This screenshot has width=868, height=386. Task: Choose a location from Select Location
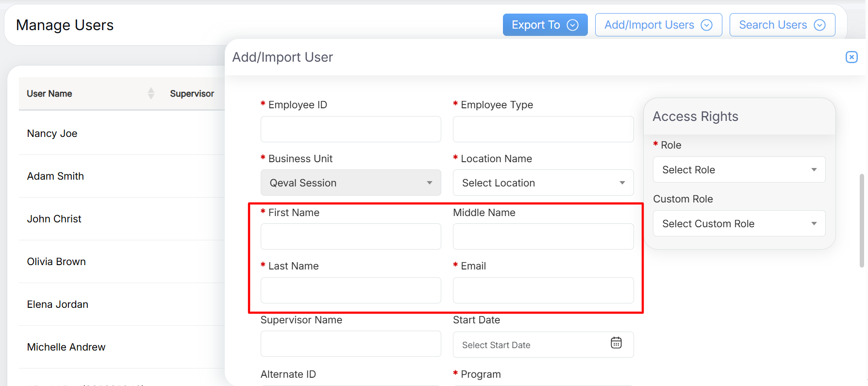point(543,183)
